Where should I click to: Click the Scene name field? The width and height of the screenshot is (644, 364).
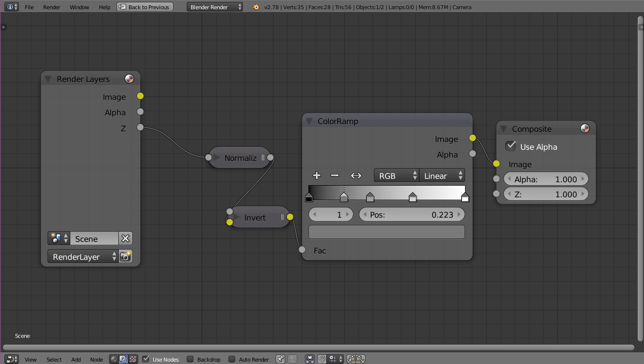(x=94, y=238)
